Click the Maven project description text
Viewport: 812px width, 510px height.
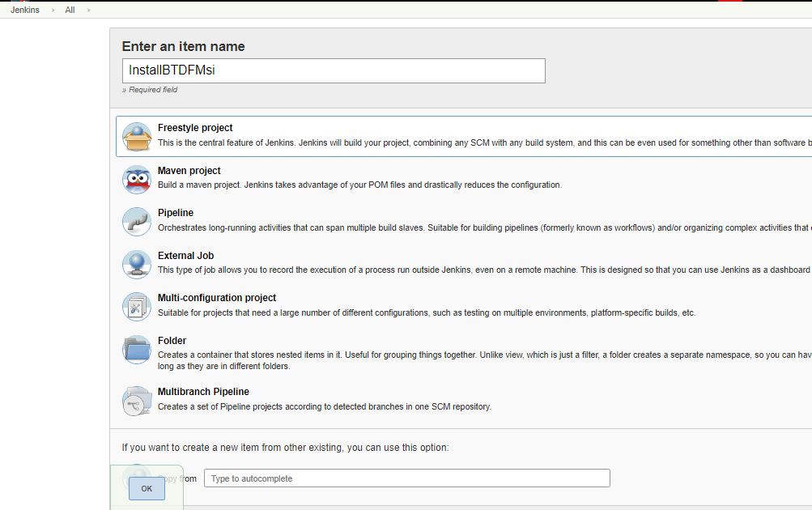tap(360, 185)
